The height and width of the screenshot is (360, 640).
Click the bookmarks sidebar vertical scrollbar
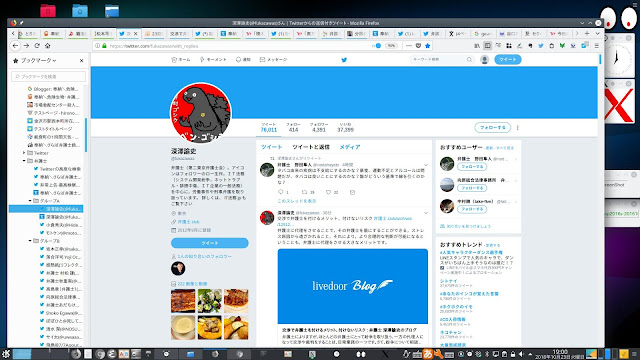(86, 135)
